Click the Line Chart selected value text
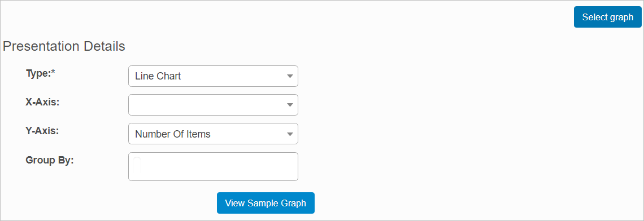 pos(158,76)
